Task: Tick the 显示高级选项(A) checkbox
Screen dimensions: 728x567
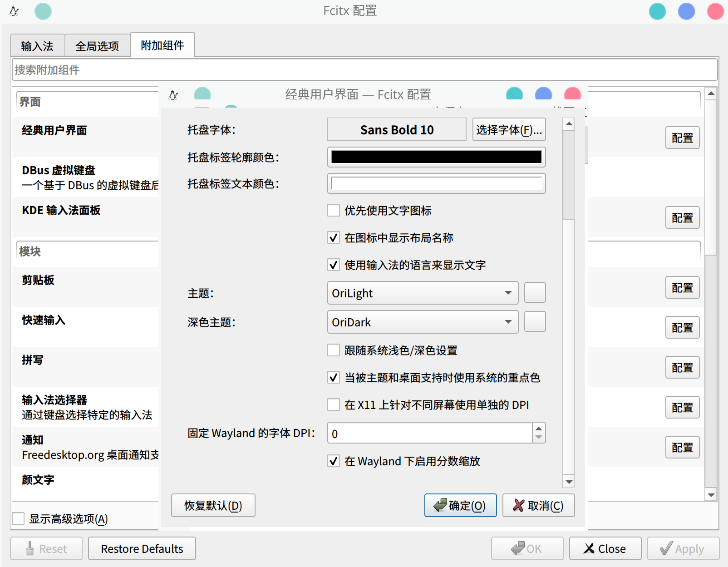Action: [18, 518]
